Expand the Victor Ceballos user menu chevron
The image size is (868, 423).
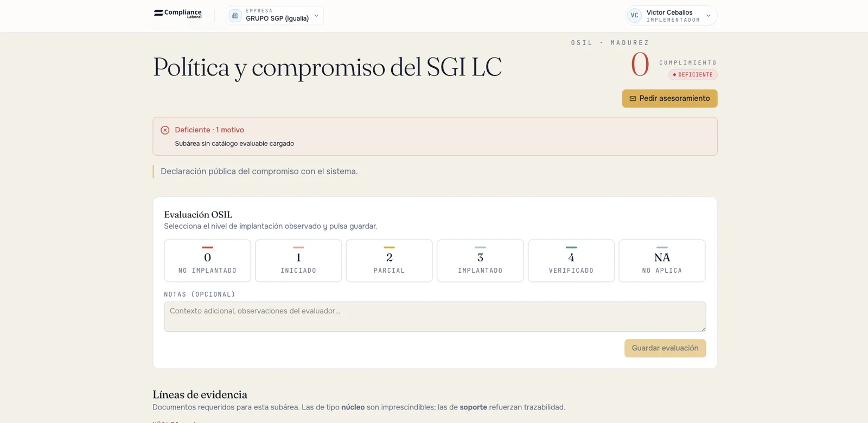[708, 16]
